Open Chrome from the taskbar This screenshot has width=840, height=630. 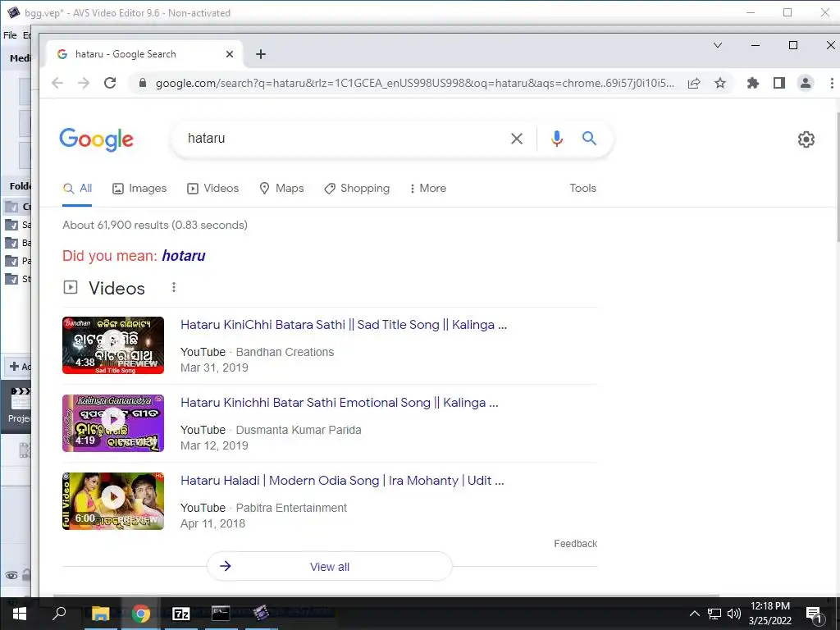(x=141, y=614)
